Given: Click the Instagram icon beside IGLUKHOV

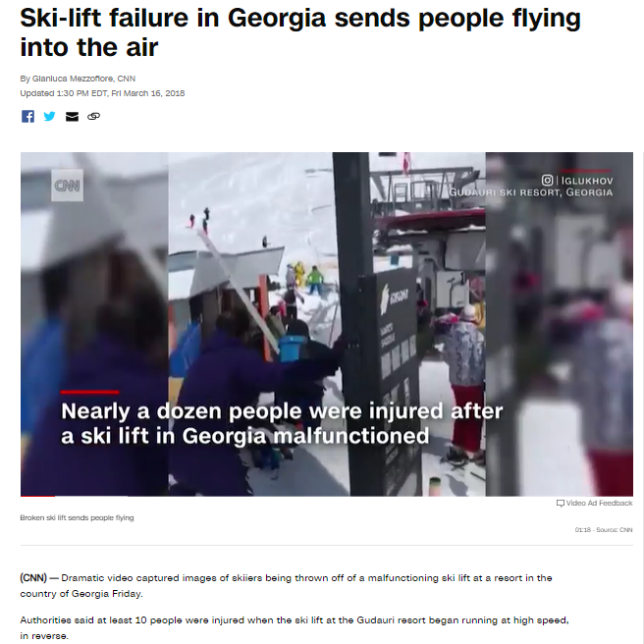Looking at the screenshot, I should click(x=547, y=181).
